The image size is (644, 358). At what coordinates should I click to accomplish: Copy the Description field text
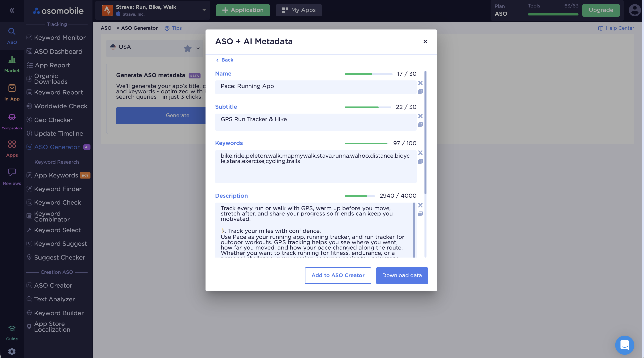coord(420,214)
